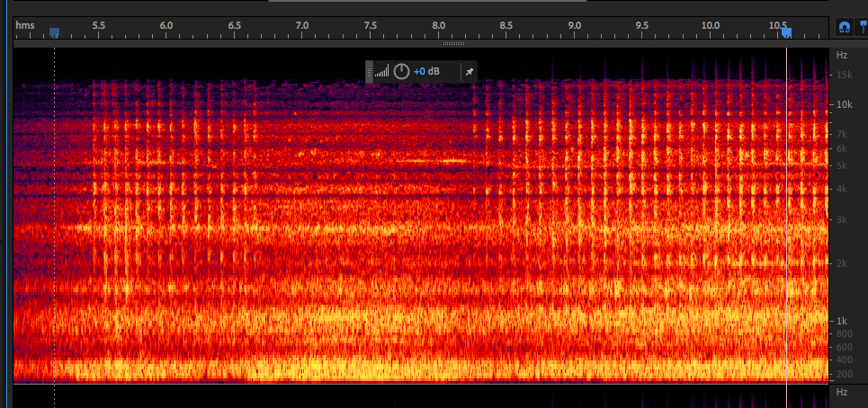
Task: Click the top Hz frequency scale label
Action: (842, 55)
